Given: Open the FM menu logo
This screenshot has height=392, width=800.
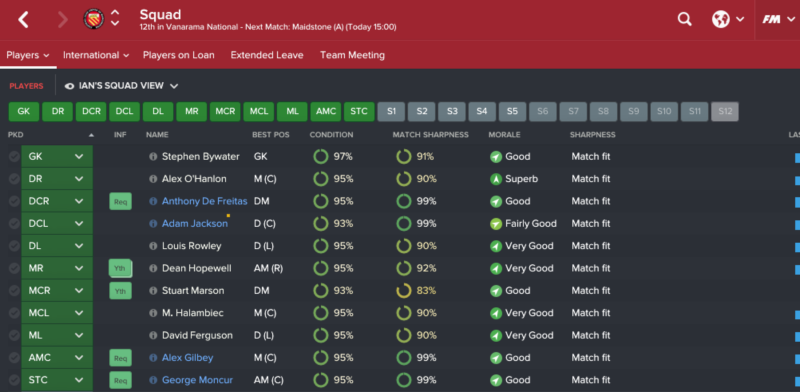Looking at the screenshot, I should pyautogui.click(x=771, y=20).
